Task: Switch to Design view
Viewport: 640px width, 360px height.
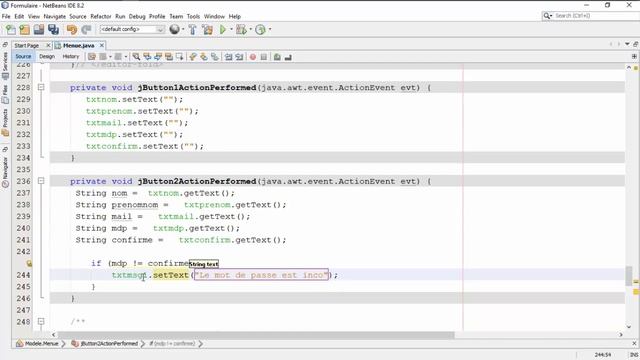Action: pos(47,57)
